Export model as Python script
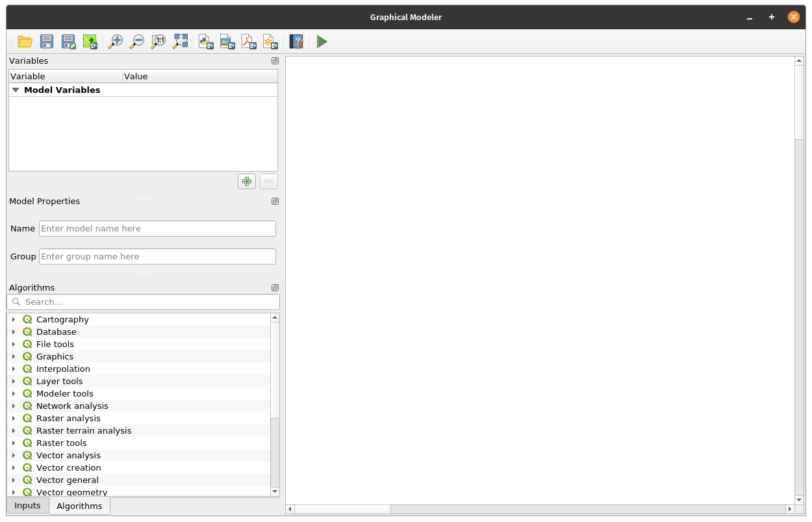Image resolution: width=812 pixels, height=522 pixels. click(206, 42)
